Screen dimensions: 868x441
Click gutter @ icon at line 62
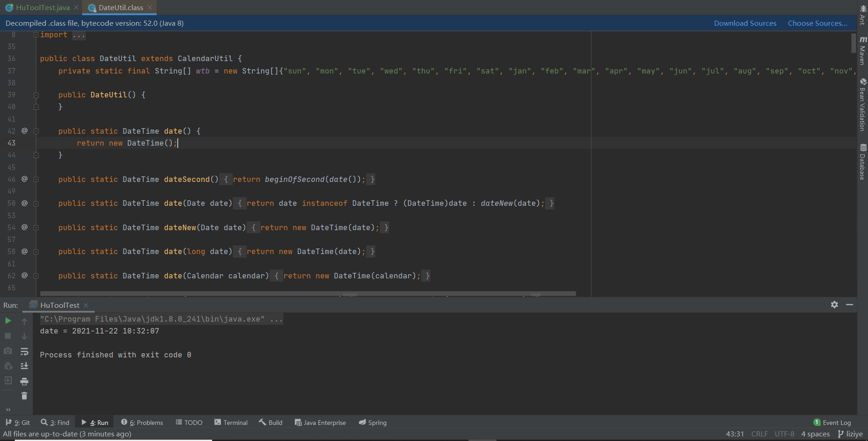click(24, 276)
